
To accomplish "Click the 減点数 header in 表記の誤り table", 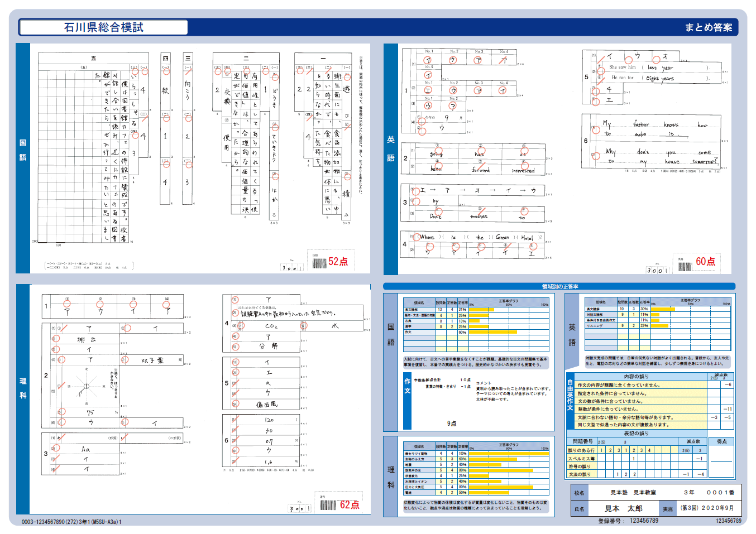I will coord(693,441).
